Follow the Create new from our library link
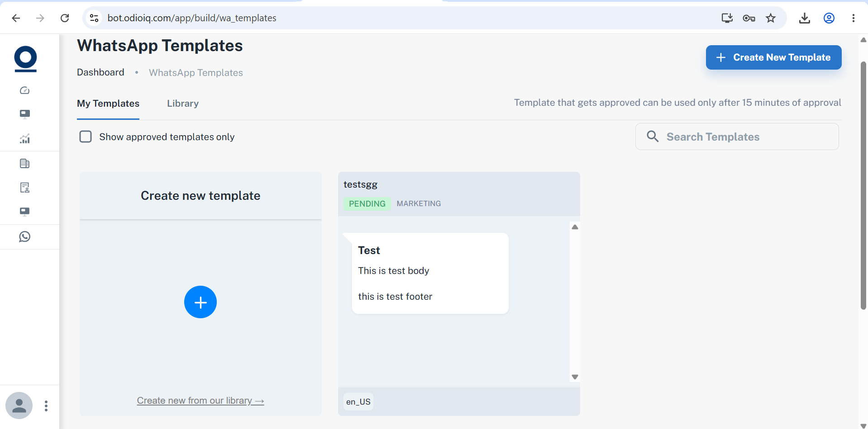The image size is (868, 429). tap(200, 401)
